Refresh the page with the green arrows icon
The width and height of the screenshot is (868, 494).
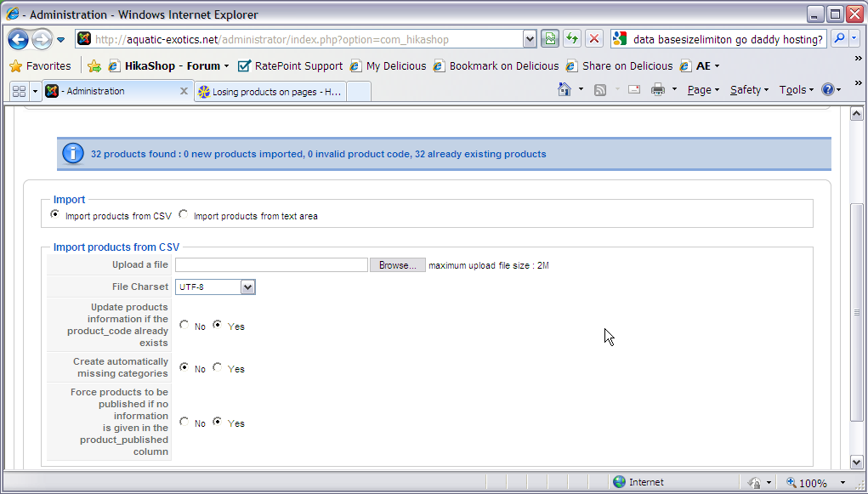[572, 39]
